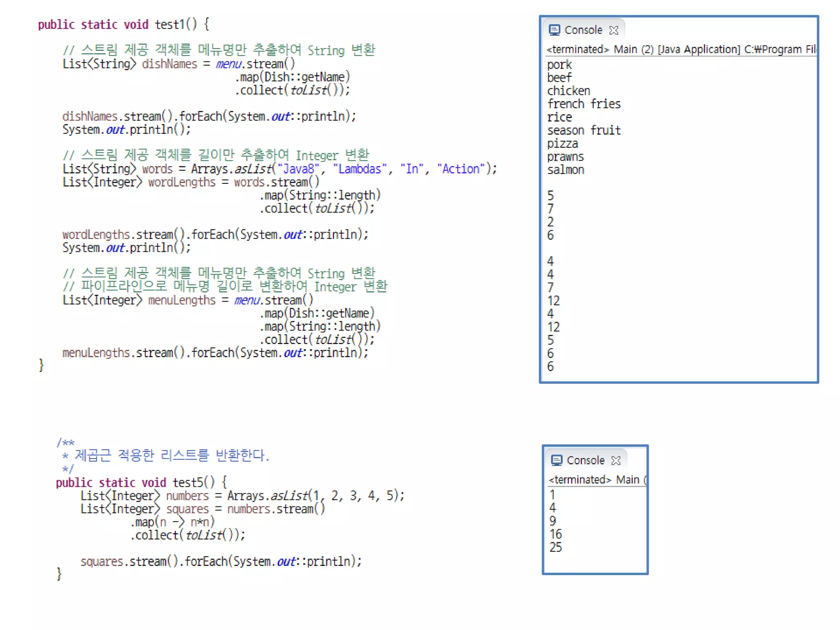
Task: Close the lower Console tab with the X
Action: (x=616, y=461)
